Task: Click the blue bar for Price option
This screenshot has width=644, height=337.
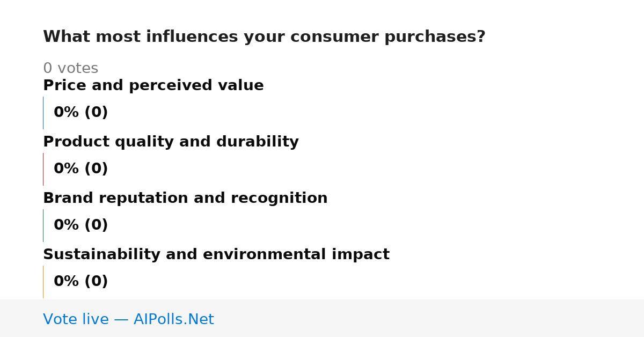Action: pos(43,113)
